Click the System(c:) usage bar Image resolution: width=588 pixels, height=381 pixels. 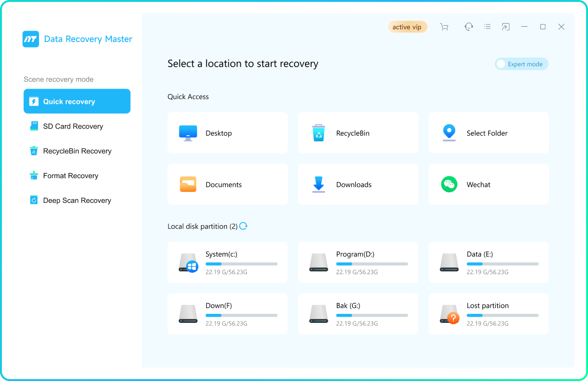[241, 264]
